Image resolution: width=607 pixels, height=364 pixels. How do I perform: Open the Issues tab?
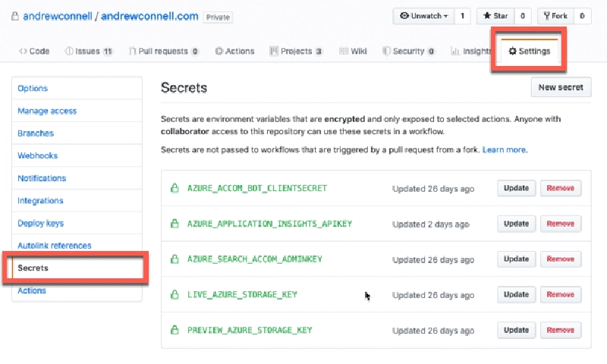(89, 51)
